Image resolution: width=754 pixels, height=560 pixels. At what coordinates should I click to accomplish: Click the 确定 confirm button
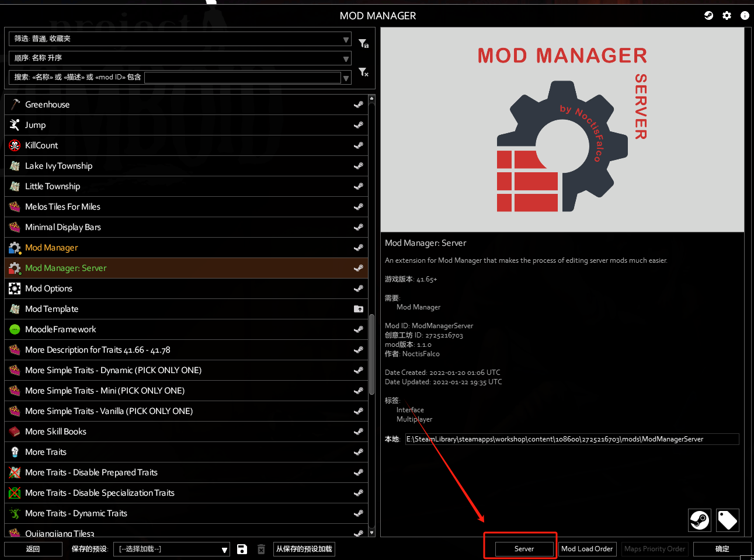coord(722,549)
